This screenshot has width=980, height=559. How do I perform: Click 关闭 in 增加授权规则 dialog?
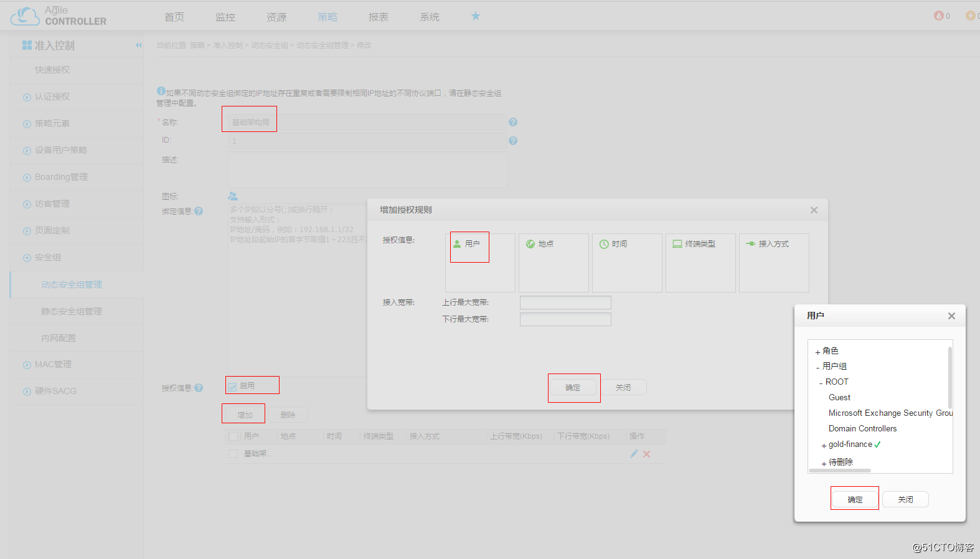coord(623,387)
